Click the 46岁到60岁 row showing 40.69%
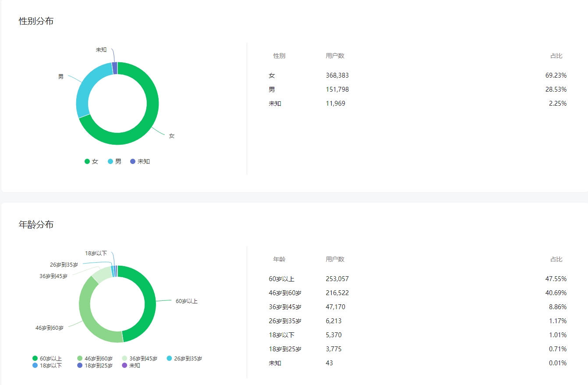The image size is (588, 385). pos(418,293)
